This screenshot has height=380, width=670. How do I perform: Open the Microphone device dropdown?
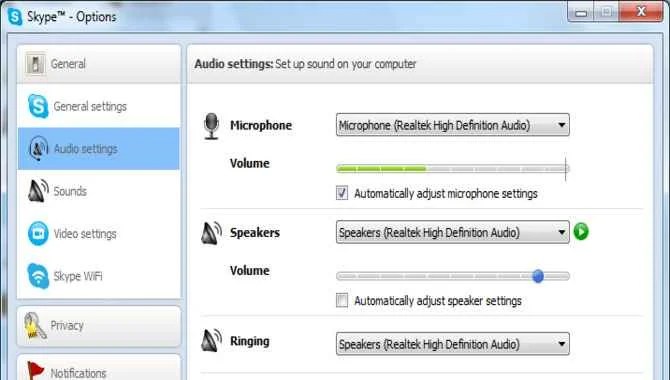click(453, 125)
